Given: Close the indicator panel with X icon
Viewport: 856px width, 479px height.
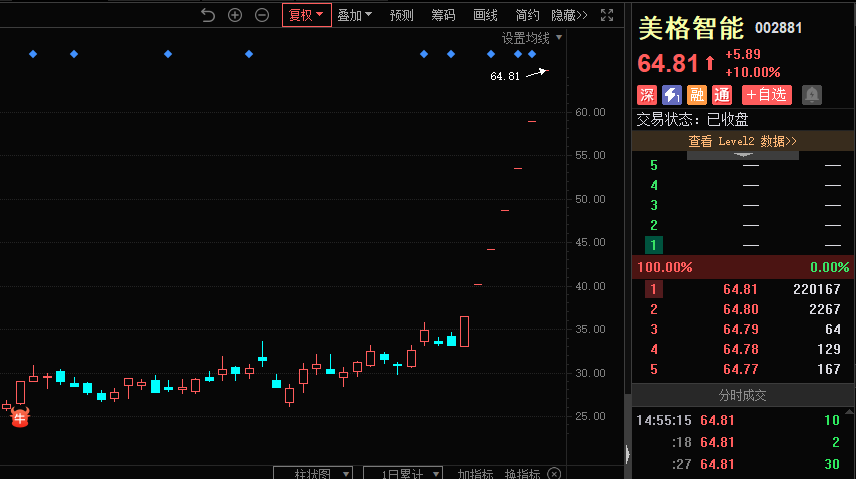Looking at the screenshot, I should tap(554, 473).
